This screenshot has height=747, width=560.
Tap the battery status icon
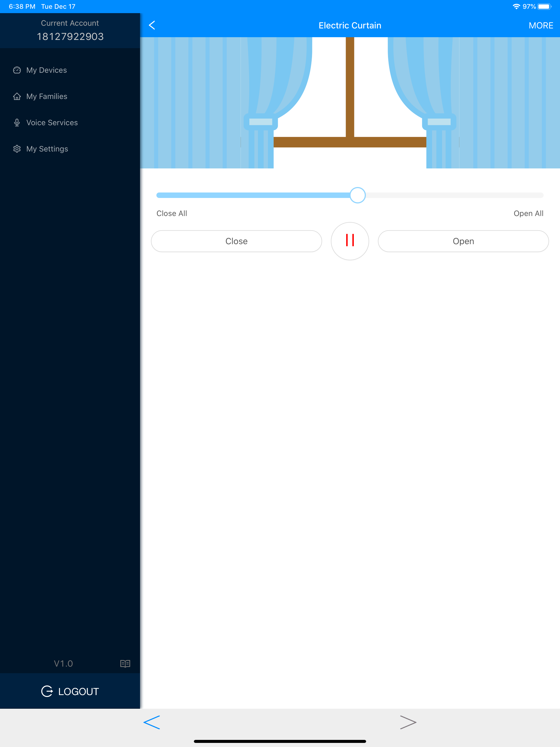point(544,6)
